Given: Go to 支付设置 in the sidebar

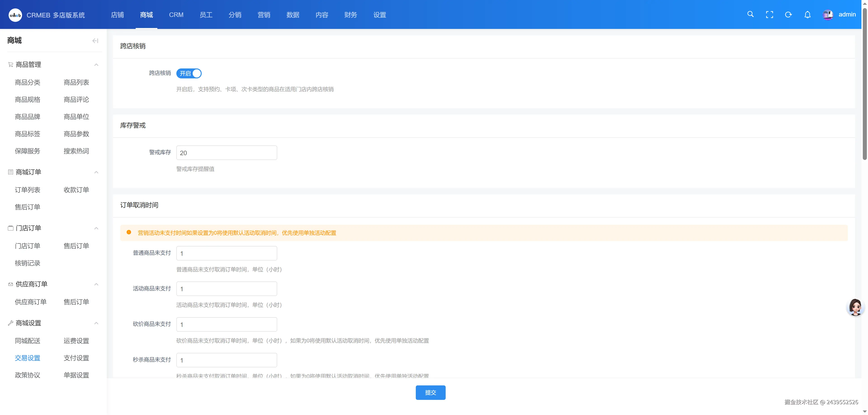Looking at the screenshot, I should click(76, 358).
